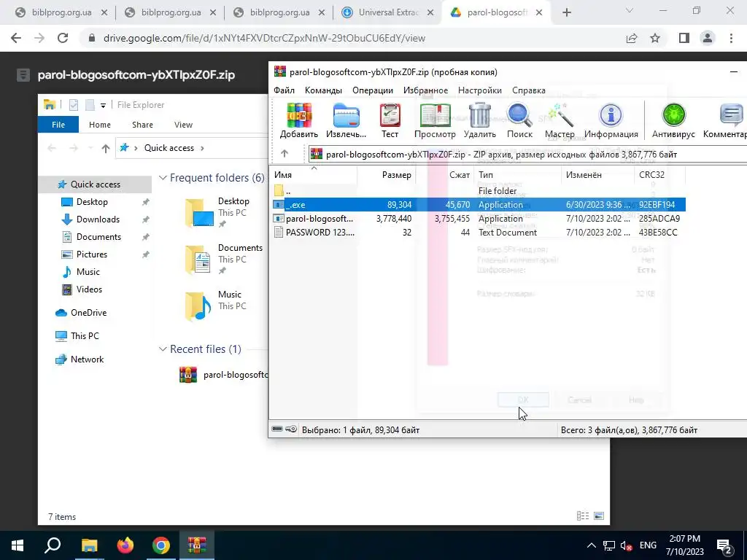
Task: Select the parol-blogosoft... application row
Action: (x=479, y=219)
